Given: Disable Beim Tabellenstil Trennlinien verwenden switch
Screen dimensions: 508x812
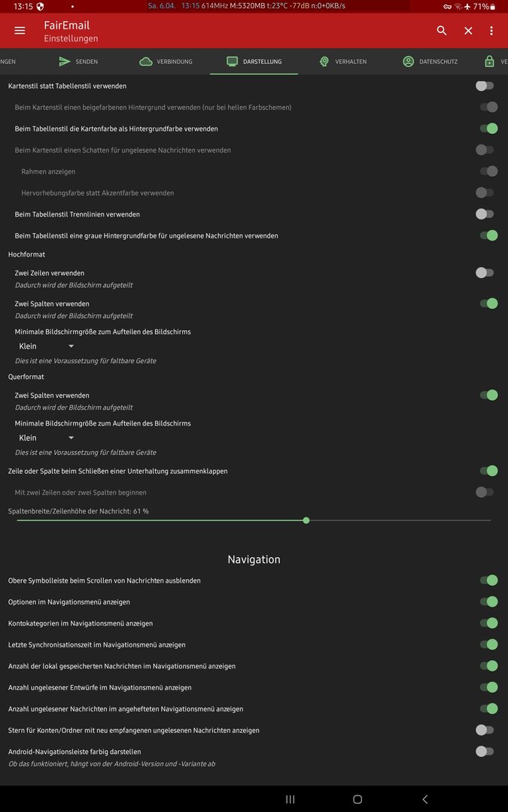Looking at the screenshot, I should click(485, 214).
